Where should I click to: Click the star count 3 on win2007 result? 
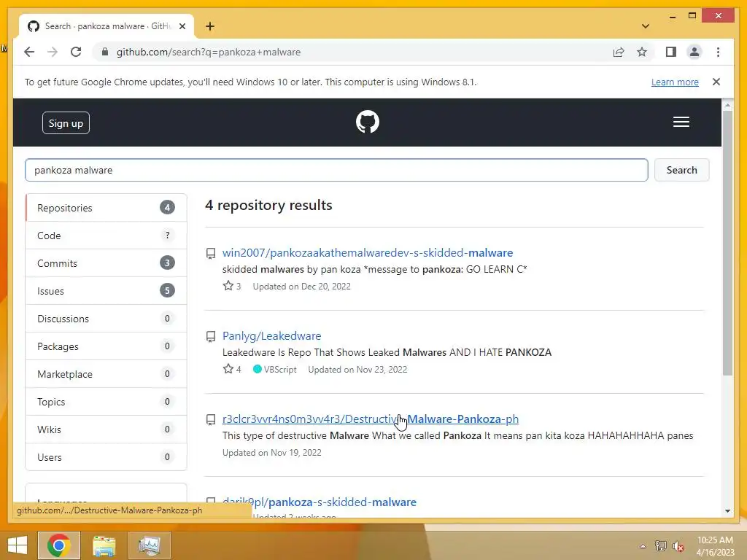[x=239, y=286]
